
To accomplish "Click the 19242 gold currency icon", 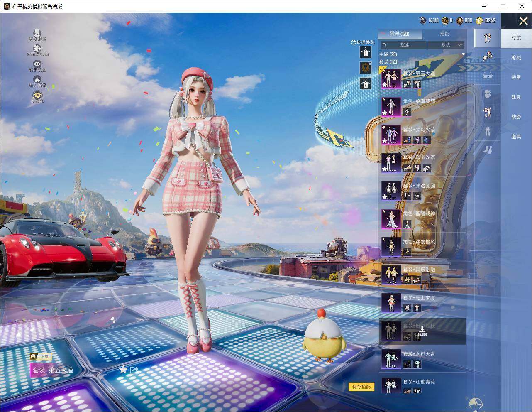I will point(479,20).
